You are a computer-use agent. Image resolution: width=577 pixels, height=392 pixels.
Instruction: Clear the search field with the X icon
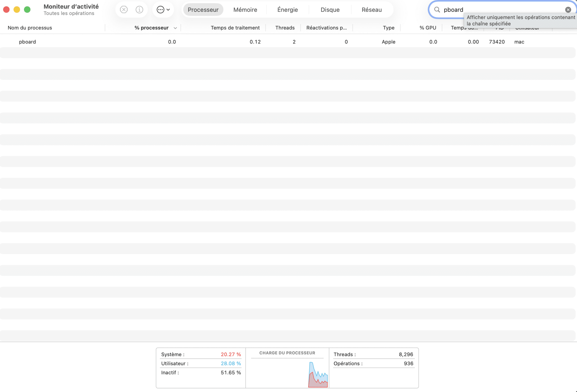[x=568, y=10]
